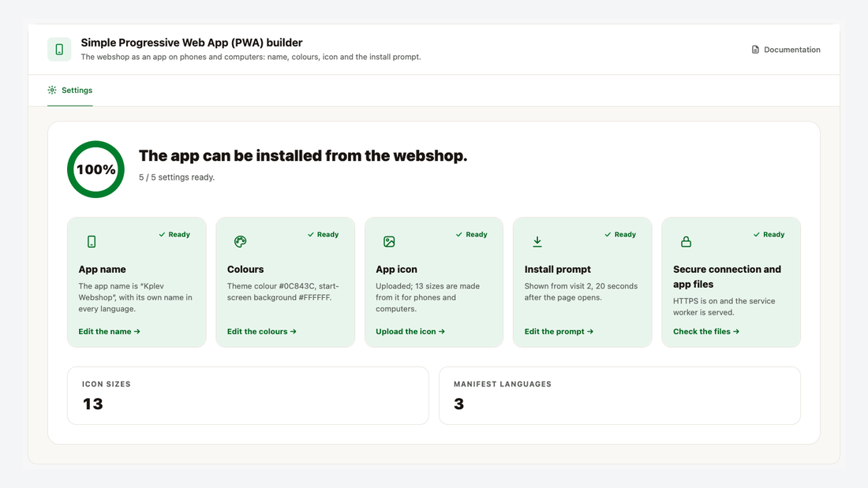Click the Ready status on App name card
868x488 pixels.
click(x=174, y=235)
